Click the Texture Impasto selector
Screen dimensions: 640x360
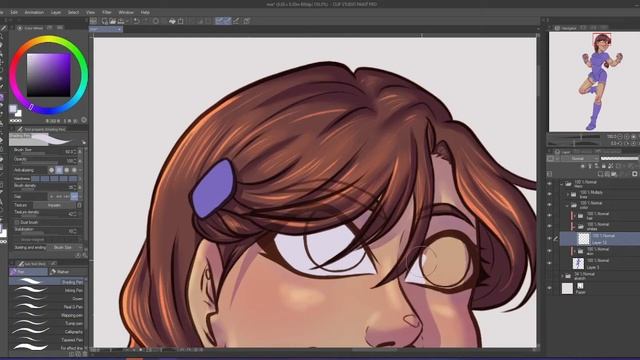[x=54, y=205]
